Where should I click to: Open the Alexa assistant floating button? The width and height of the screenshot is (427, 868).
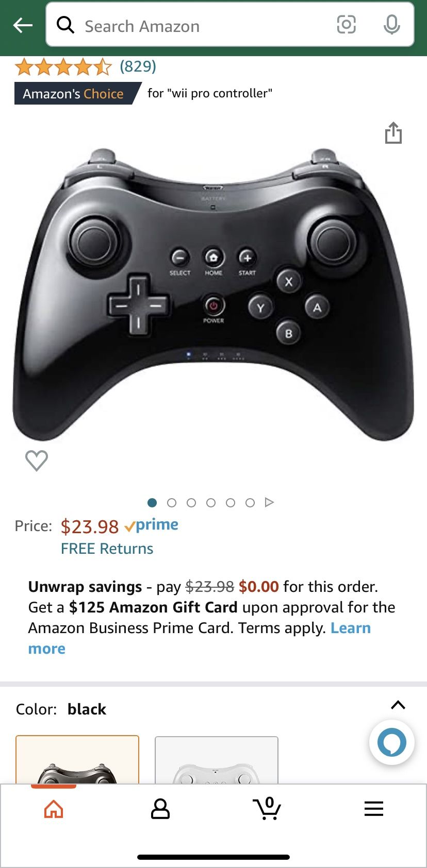[x=391, y=742]
